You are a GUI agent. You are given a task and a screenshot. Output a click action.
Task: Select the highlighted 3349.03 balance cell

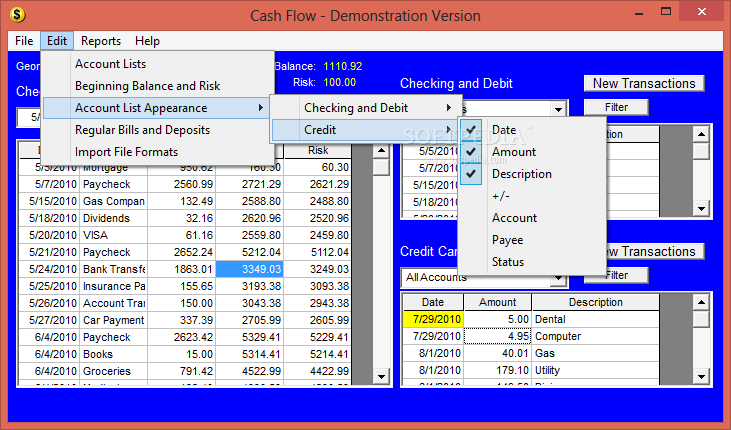[x=249, y=269]
